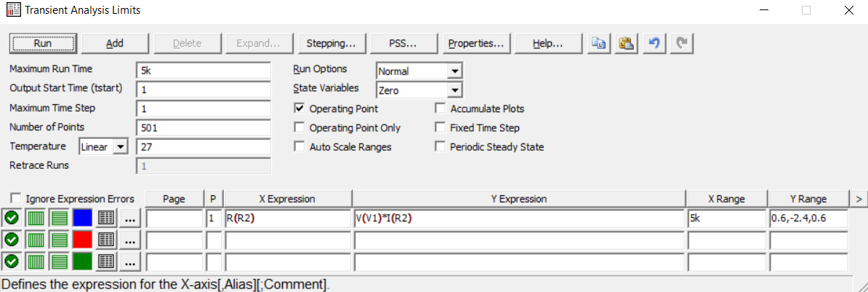Click second row horizontal grid lines icon

click(x=60, y=239)
